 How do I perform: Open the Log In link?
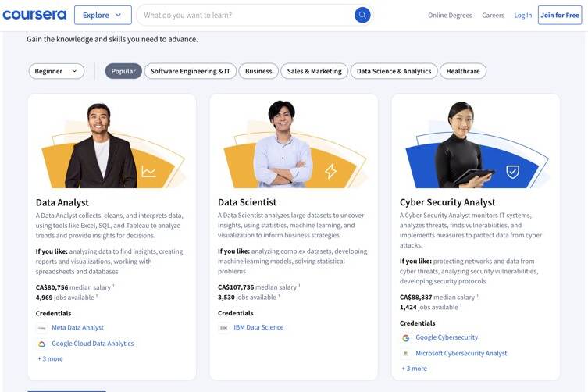tap(522, 16)
